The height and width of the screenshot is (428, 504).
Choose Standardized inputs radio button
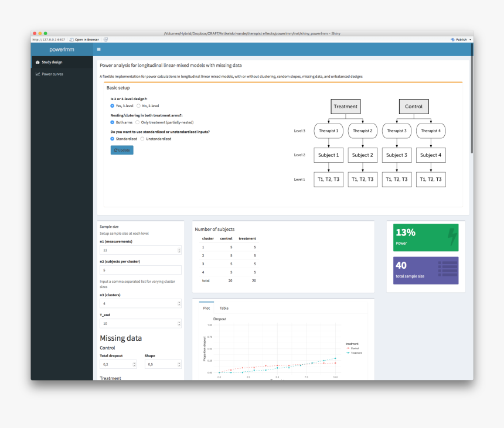coord(112,139)
